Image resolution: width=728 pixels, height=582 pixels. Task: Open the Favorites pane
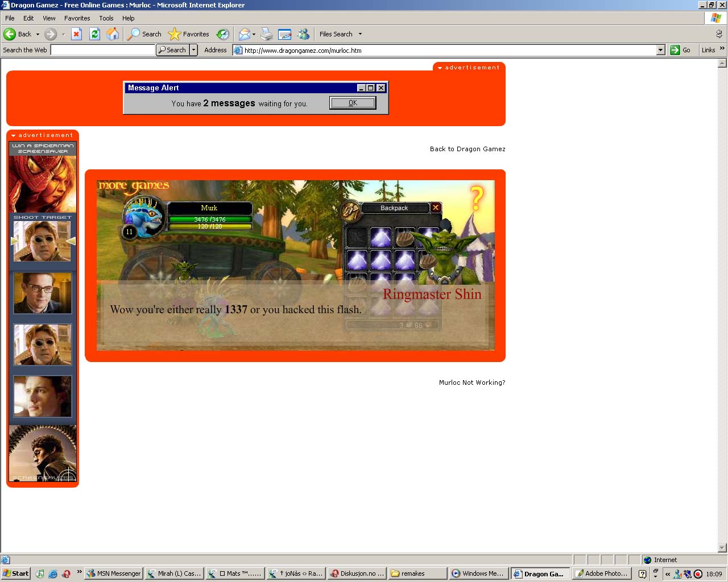[x=189, y=34]
